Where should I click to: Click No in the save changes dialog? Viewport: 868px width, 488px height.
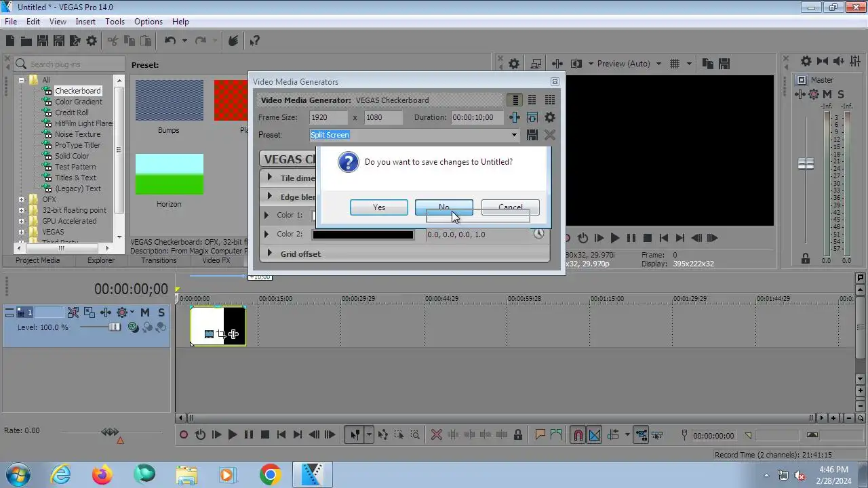point(444,207)
